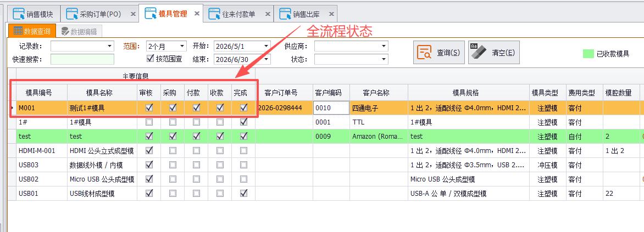The height and width of the screenshot is (232, 644).
Task: Open the 开始 date dropdown
Action: 266,46
